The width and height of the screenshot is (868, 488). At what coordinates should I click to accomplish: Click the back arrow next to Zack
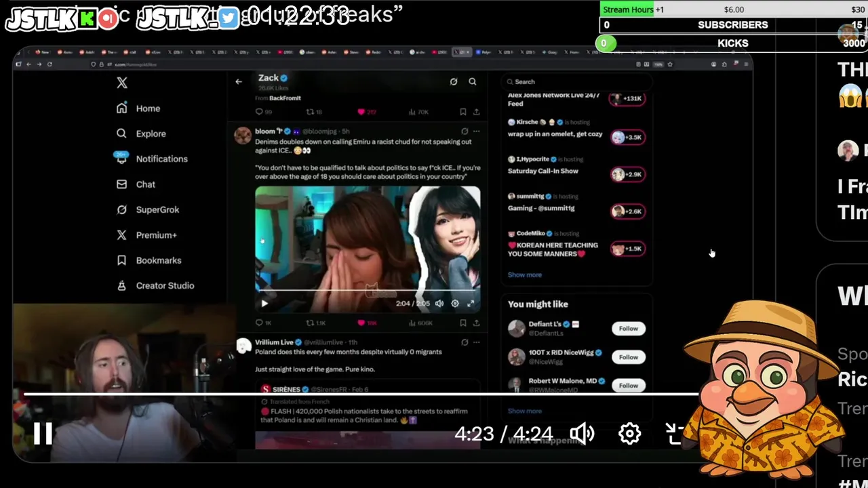click(239, 81)
